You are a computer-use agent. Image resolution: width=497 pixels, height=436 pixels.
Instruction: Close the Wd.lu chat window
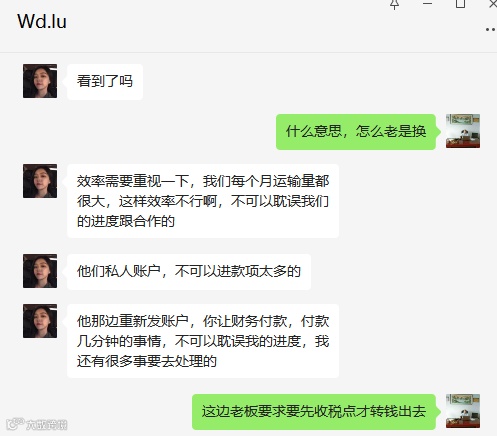point(493,4)
